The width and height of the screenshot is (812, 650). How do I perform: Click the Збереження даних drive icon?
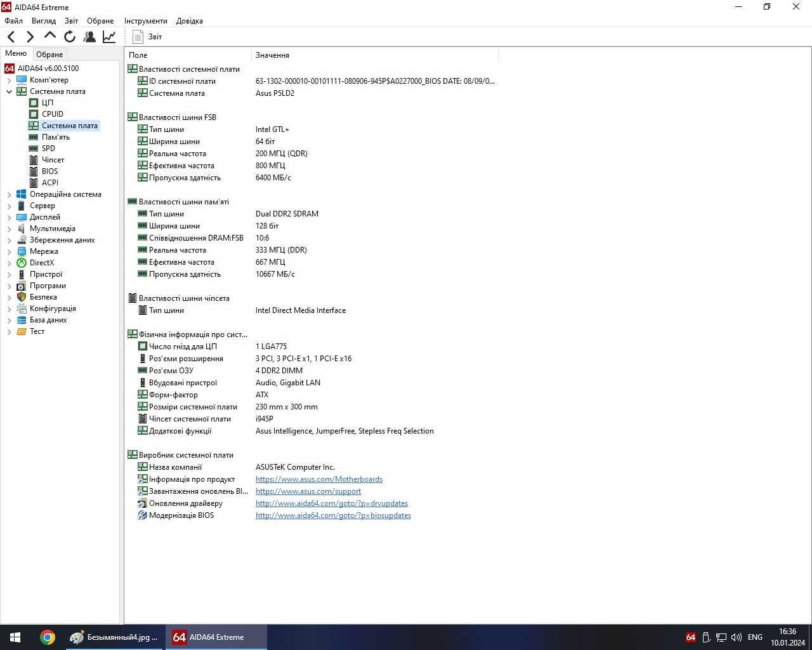click(x=22, y=240)
